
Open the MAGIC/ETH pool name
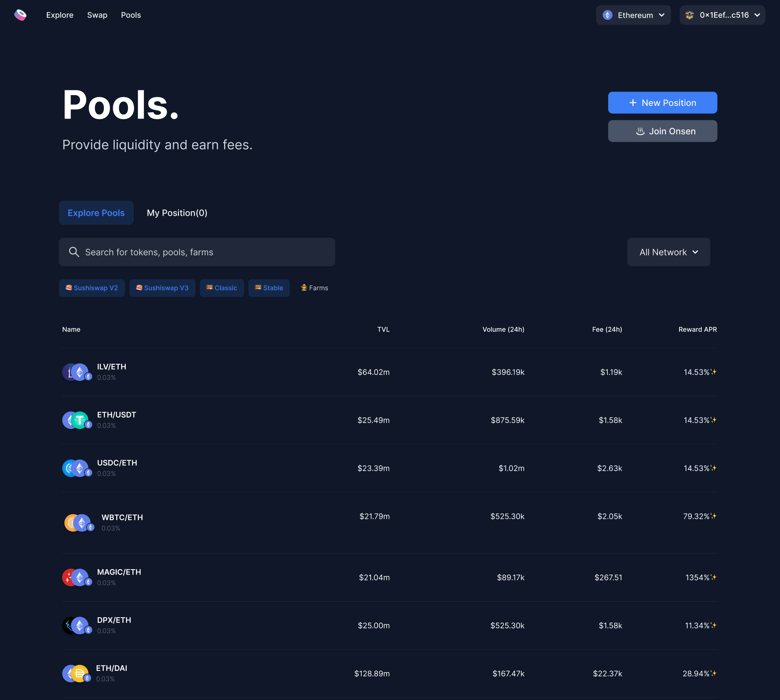point(119,572)
